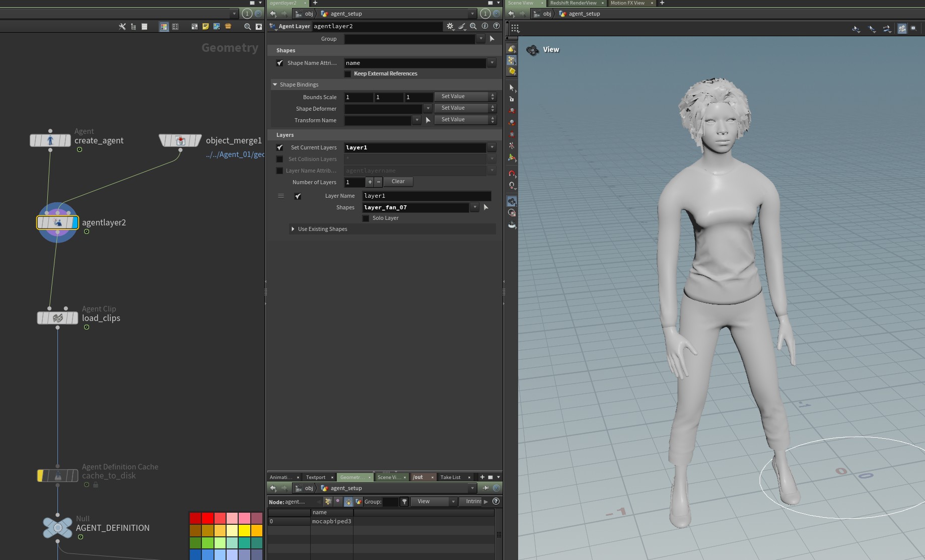
Task: Click the node info icon in parameter header
Action: [x=485, y=26]
